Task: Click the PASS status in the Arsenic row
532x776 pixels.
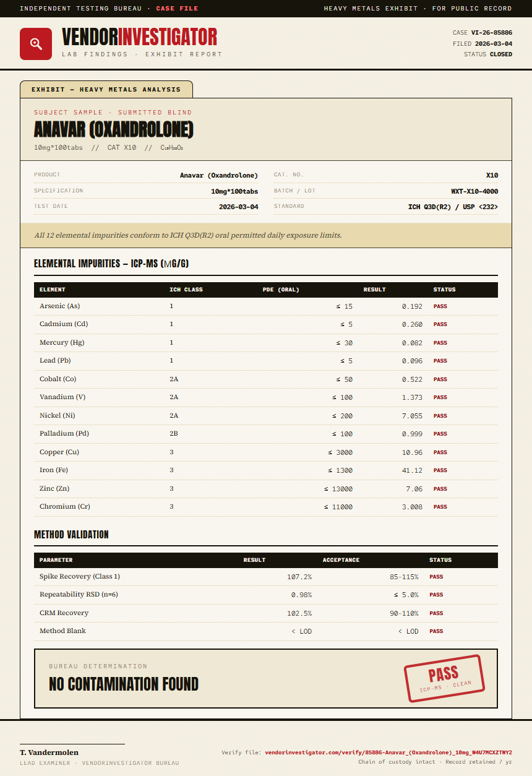Action: tap(440, 306)
